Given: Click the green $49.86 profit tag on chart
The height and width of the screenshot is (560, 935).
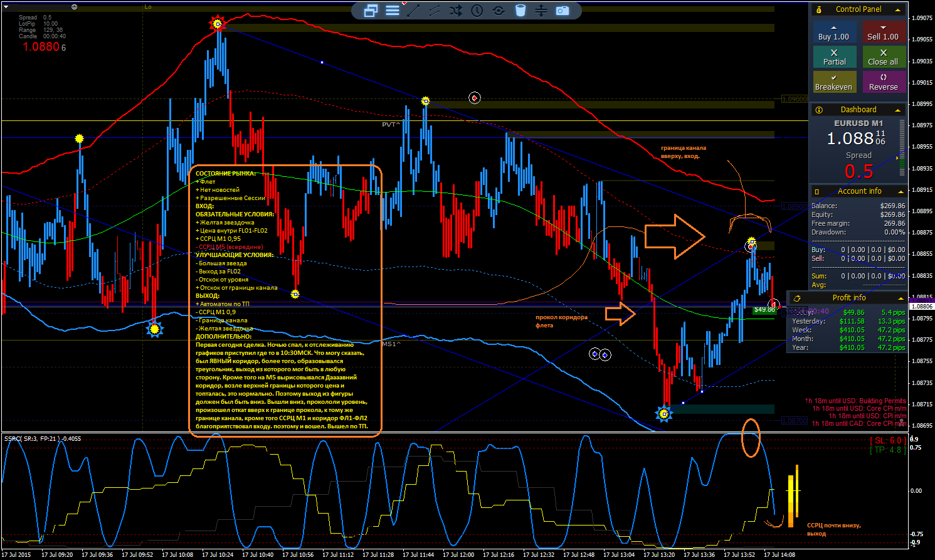Looking at the screenshot, I should click(x=765, y=310).
